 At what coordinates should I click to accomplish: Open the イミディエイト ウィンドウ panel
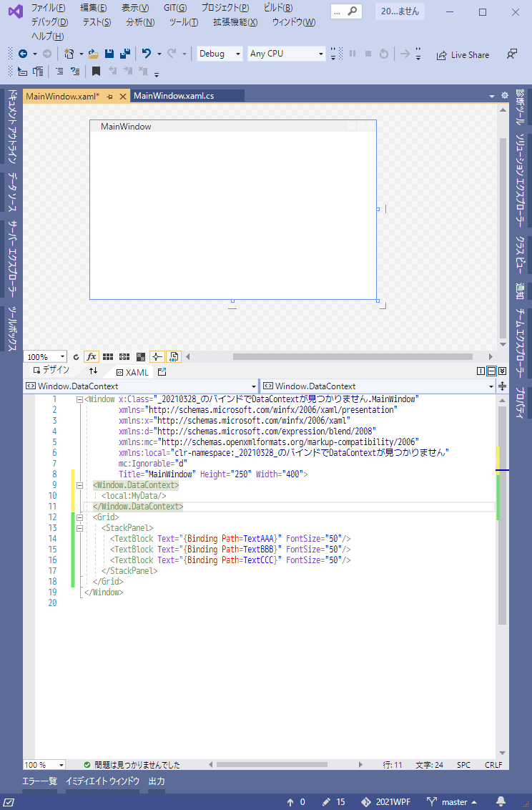click(102, 781)
